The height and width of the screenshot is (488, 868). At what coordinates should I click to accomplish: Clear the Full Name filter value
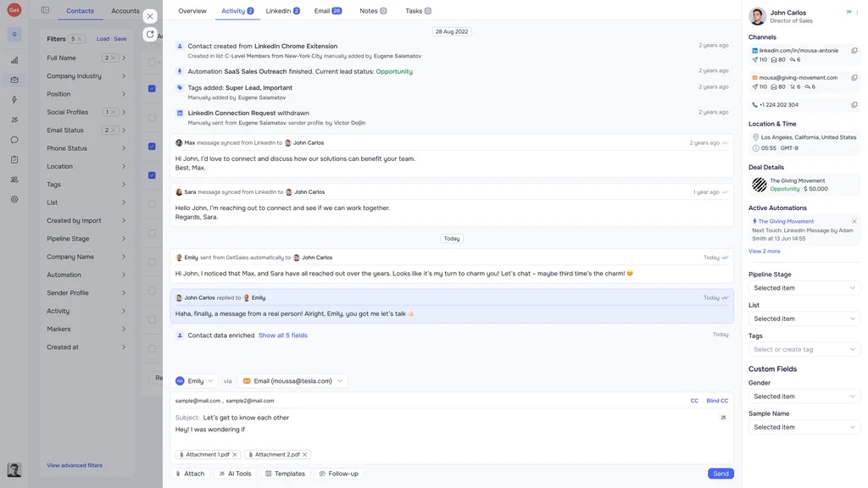[113, 58]
